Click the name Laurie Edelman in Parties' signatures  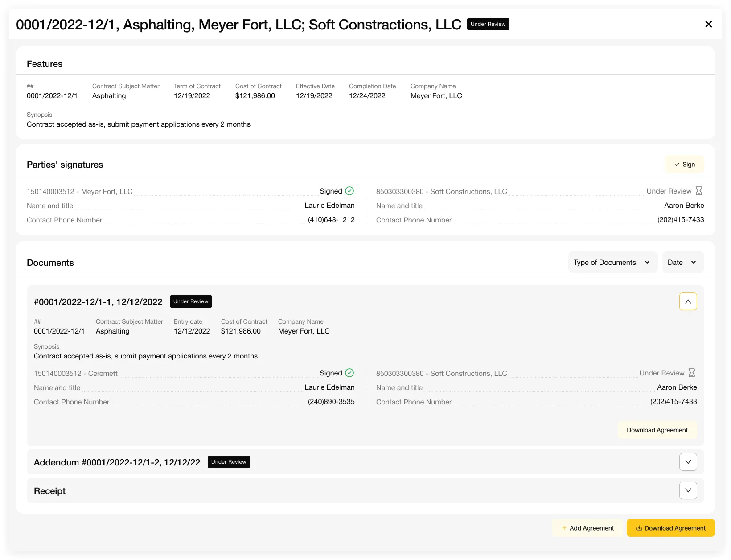330,206
